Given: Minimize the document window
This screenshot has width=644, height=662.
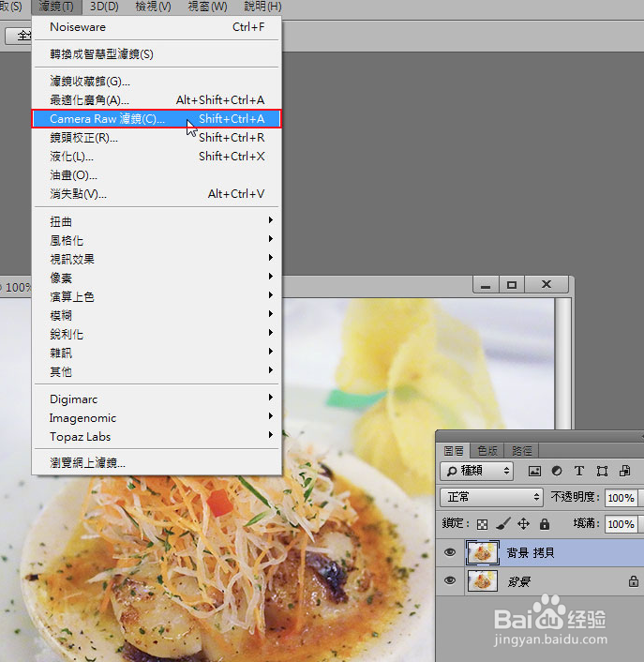Looking at the screenshot, I should pyautogui.click(x=486, y=284).
